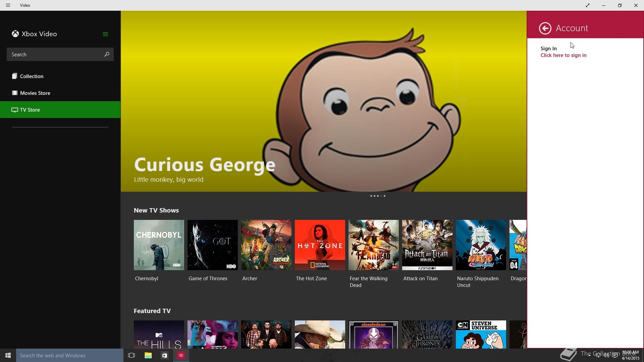Open The Hills poster in Featured TV
This screenshot has height=362, width=644.
coord(159,335)
